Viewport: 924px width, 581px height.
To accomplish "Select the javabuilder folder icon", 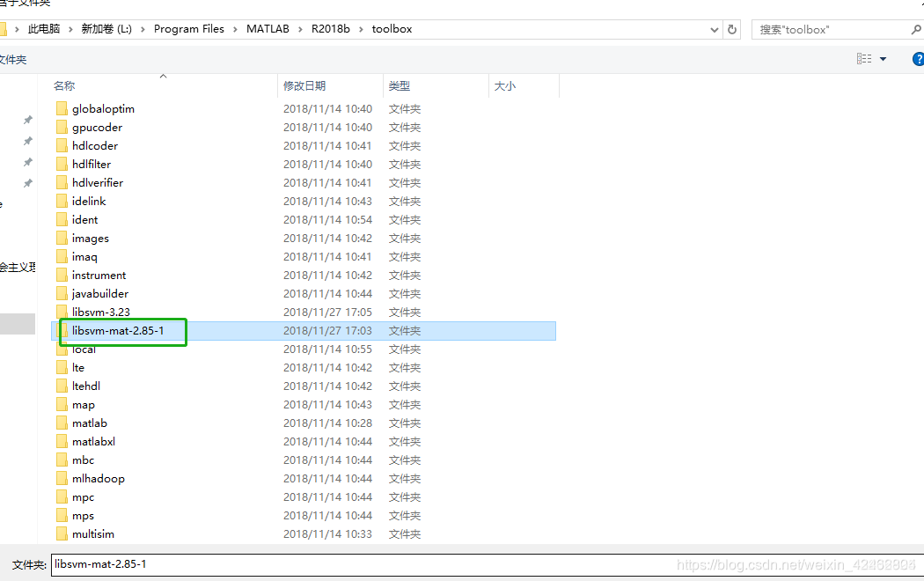I will coord(62,293).
